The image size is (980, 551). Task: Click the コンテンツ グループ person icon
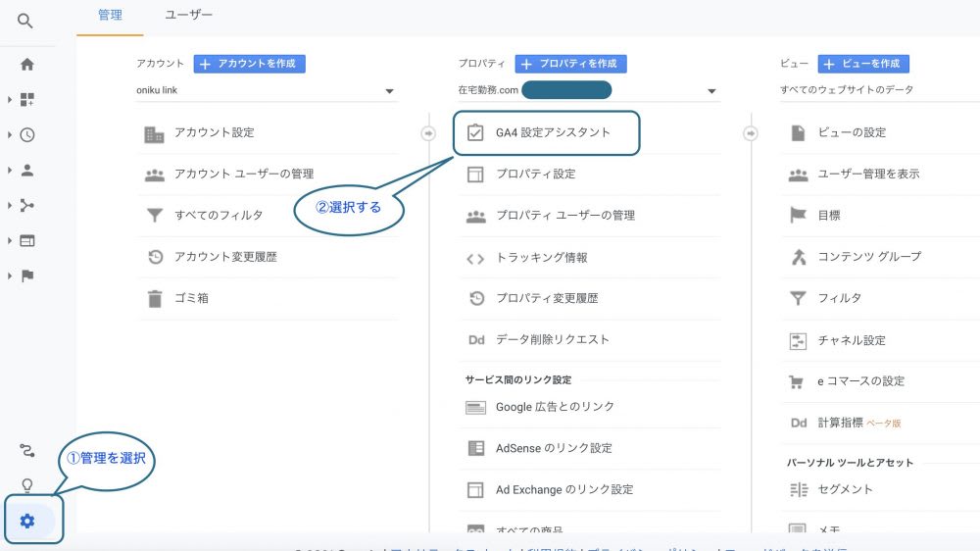click(x=798, y=257)
